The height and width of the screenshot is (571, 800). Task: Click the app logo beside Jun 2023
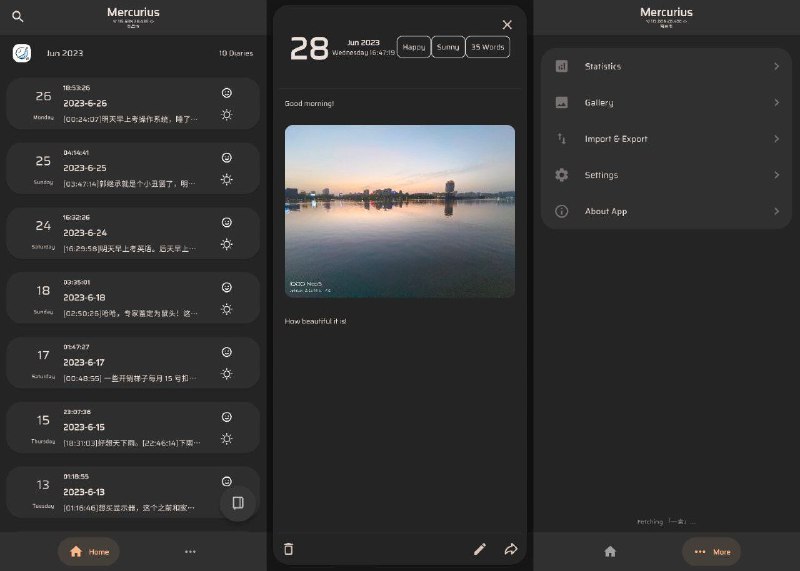tap(21, 54)
